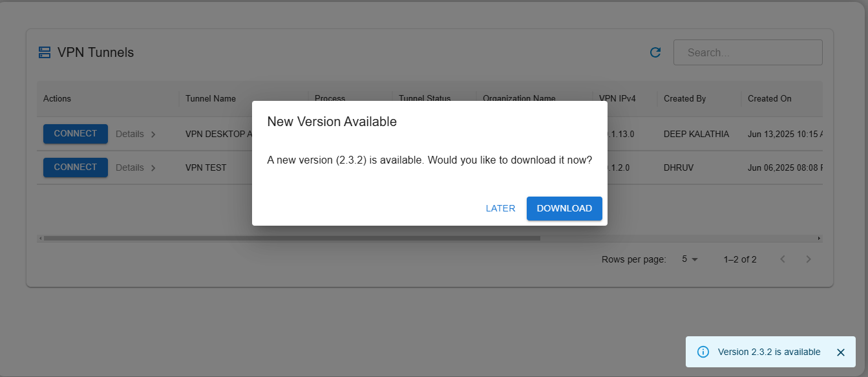
Task: Go to the previous page of results
Action: coord(782,259)
